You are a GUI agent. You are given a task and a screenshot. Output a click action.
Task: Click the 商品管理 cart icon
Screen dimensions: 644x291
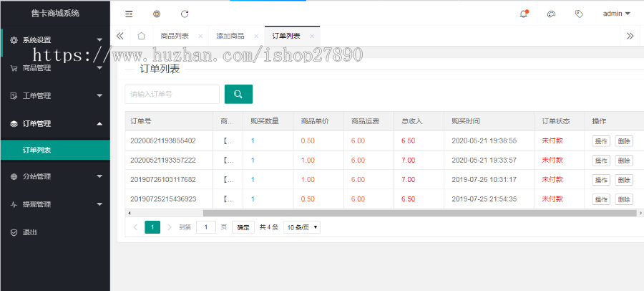pos(14,68)
